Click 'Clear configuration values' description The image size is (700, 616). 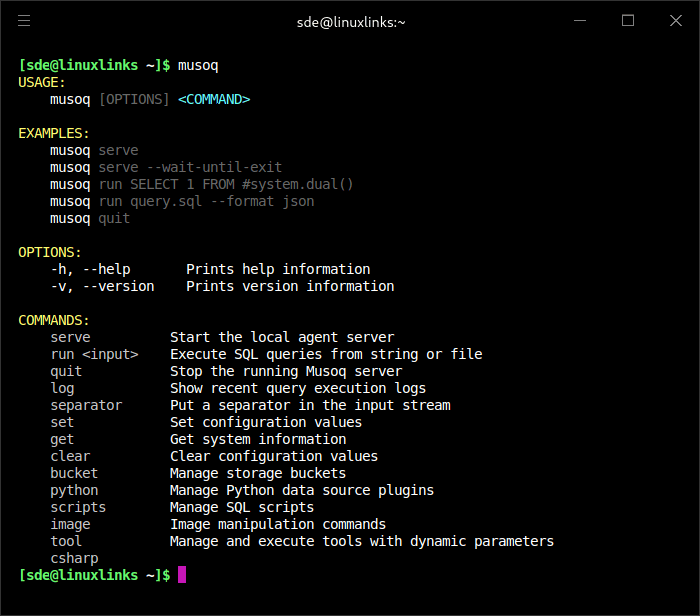pyautogui.click(x=274, y=456)
